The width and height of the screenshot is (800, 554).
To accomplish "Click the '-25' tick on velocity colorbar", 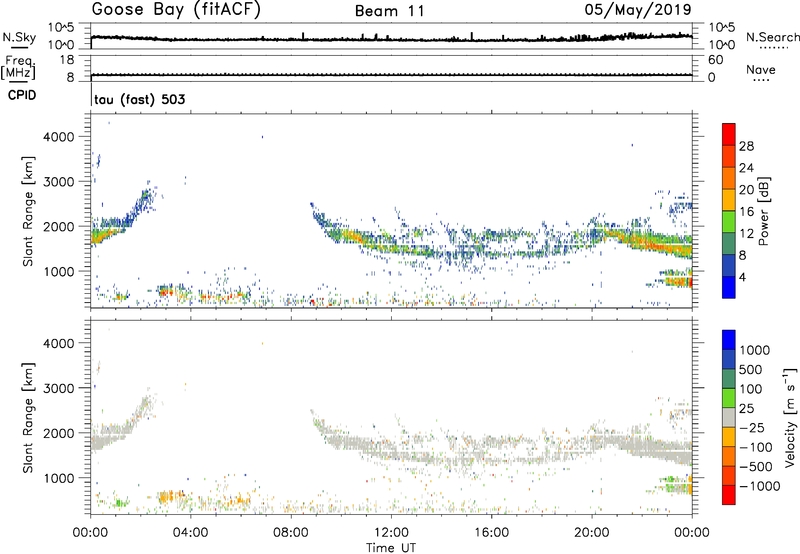I will pyautogui.click(x=752, y=427).
